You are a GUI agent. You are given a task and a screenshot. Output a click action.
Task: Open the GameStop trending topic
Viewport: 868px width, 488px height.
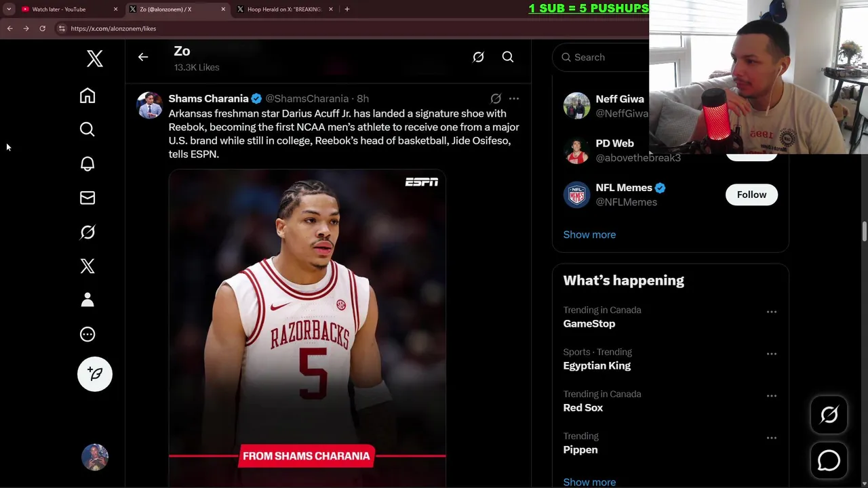pyautogui.click(x=589, y=324)
